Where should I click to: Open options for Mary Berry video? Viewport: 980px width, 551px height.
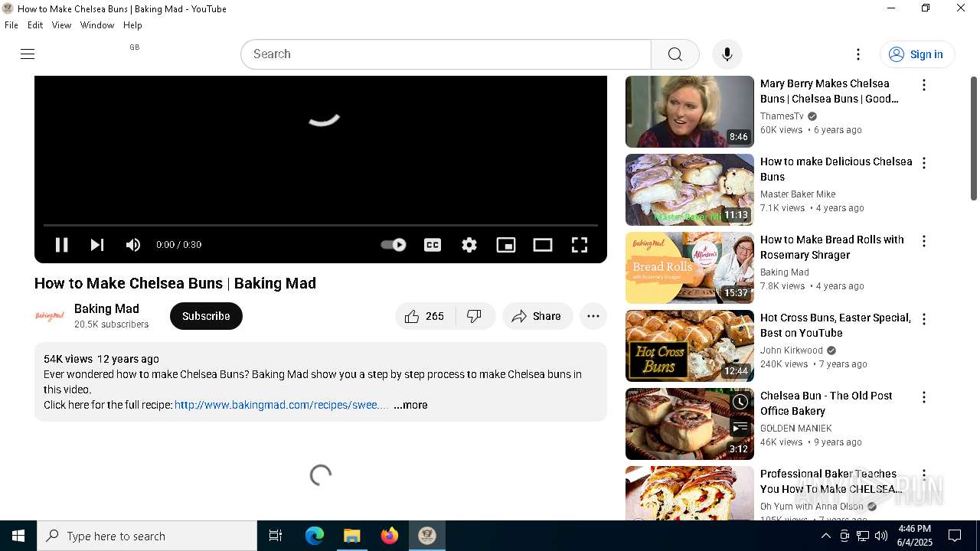(924, 85)
